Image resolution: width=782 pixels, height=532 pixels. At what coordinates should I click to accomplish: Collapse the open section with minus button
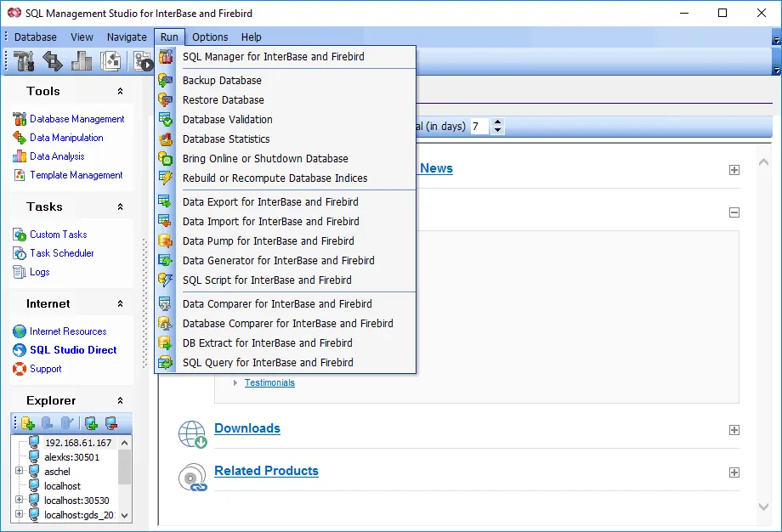(734, 213)
